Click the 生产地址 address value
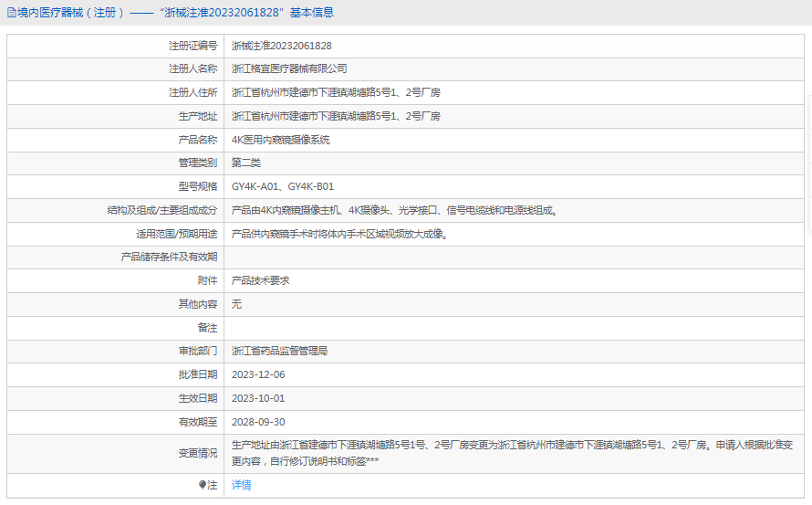This screenshot has height=505, width=812. pos(336,116)
